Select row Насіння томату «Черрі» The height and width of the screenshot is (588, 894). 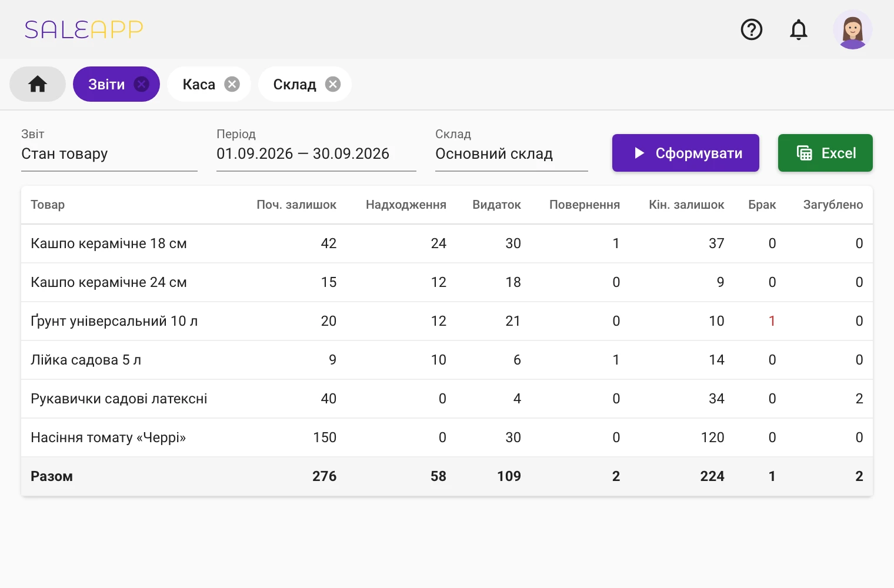[447, 437]
